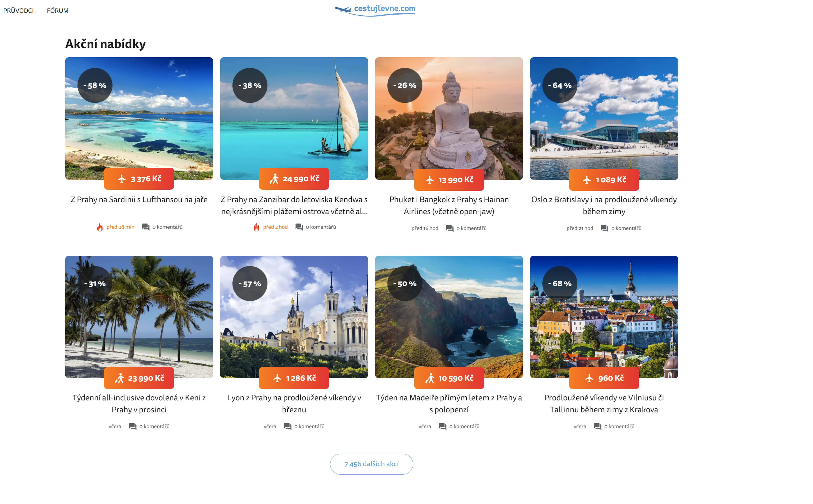The width and height of the screenshot is (813, 504).
Task: Open the Kenya palm beach thumbnail
Action: click(139, 317)
